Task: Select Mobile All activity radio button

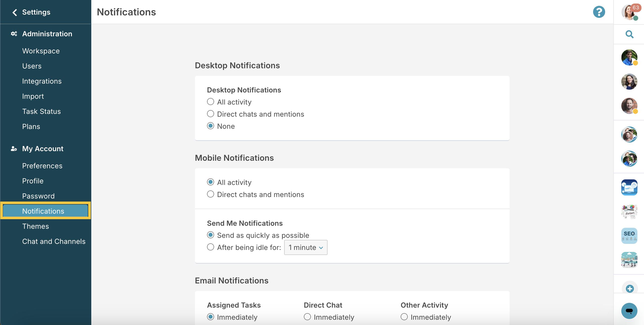Action: click(211, 182)
